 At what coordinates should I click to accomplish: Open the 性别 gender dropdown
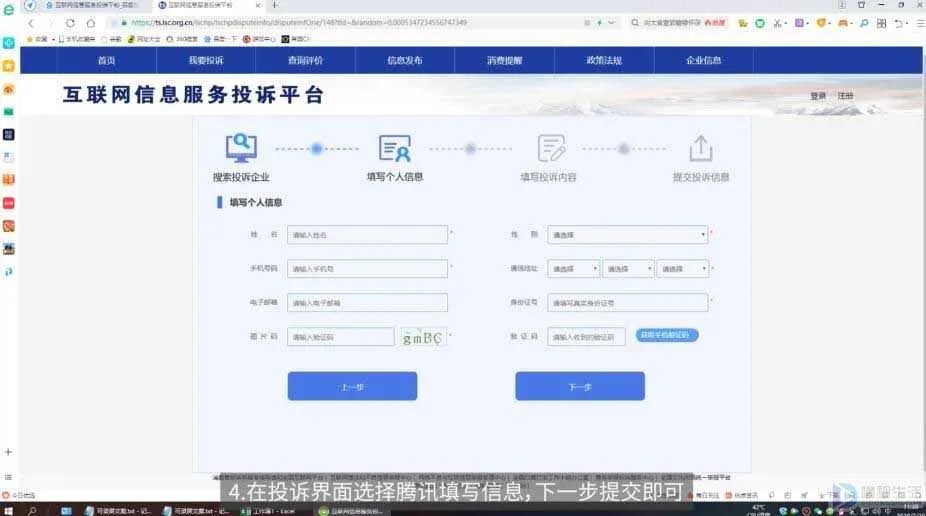tap(627, 235)
